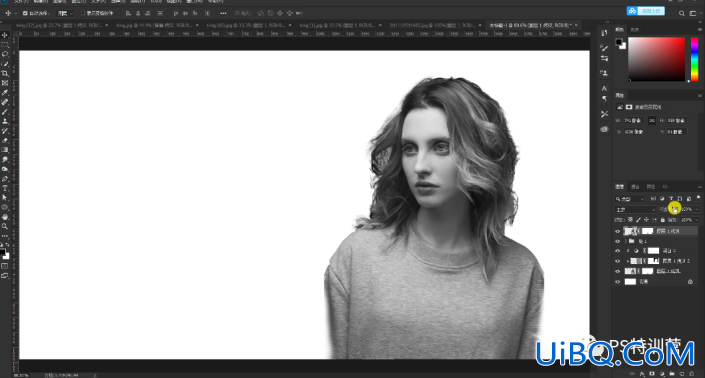The height and width of the screenshot is (378, 705).
Task: Select the Blur tool
Action: [5, 160]
